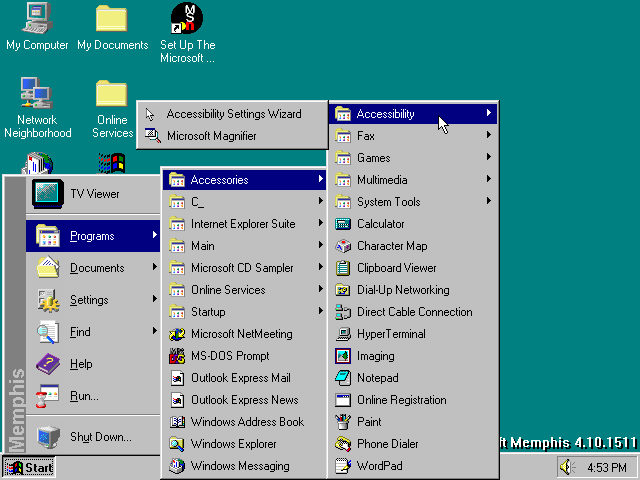Click the Microsoft Magnifier icon
This screenshot has width=640, height=480.
click(153, 136)
